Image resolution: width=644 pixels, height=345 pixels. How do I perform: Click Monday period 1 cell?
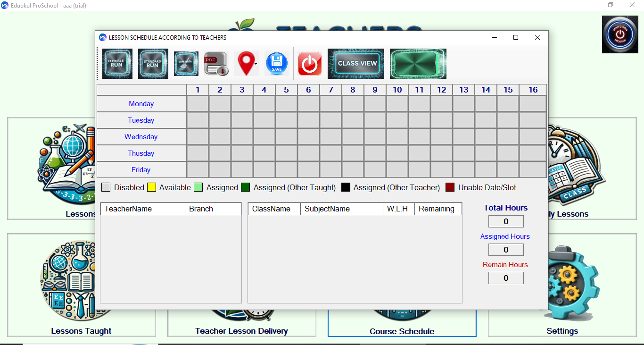(198, 104)
